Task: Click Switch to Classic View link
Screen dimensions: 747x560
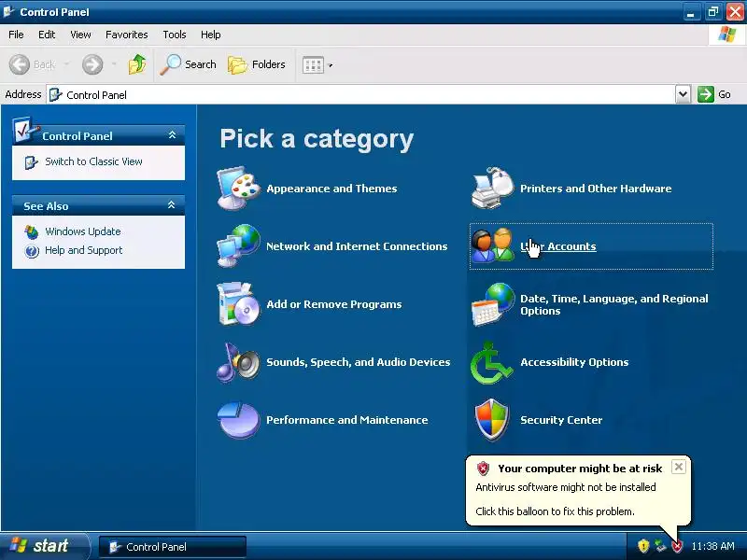Action: click(x=93, y=161)
